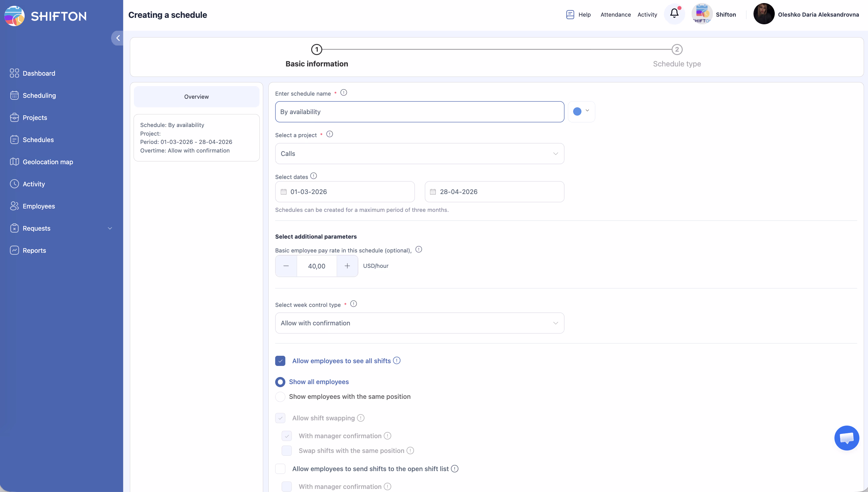Open the week control type dropdown
868x492 pixels.
click(x=419, y=323)
